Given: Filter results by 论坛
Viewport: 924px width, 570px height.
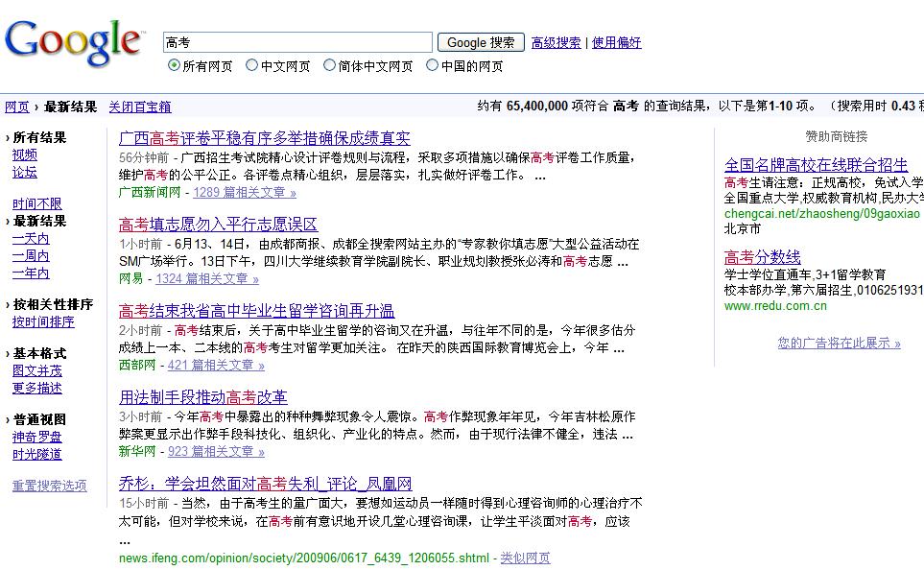Looking at the screenshot, I should click(x=25, y=172).
